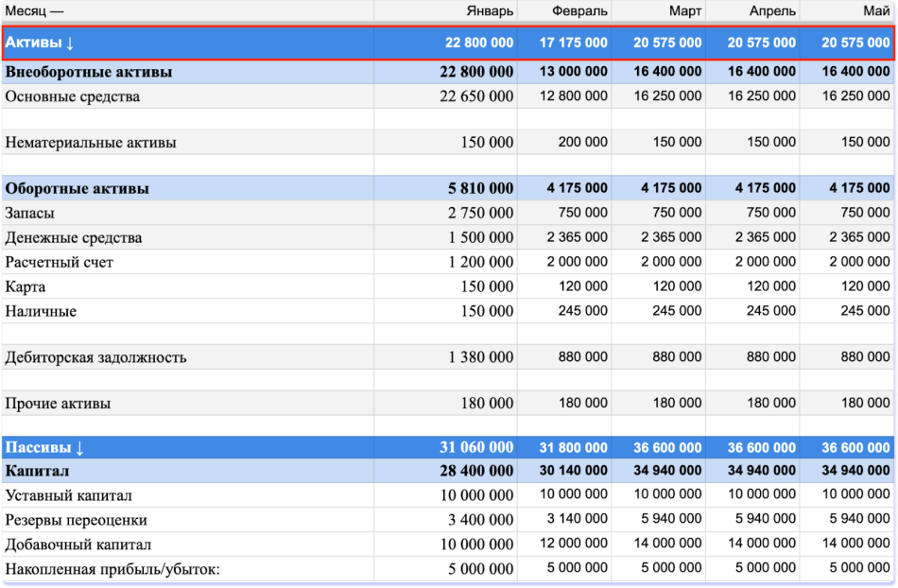Collapse the Активы ↓ section header
The width and height of the screenshot is (898, 588).
coord(40,43)
